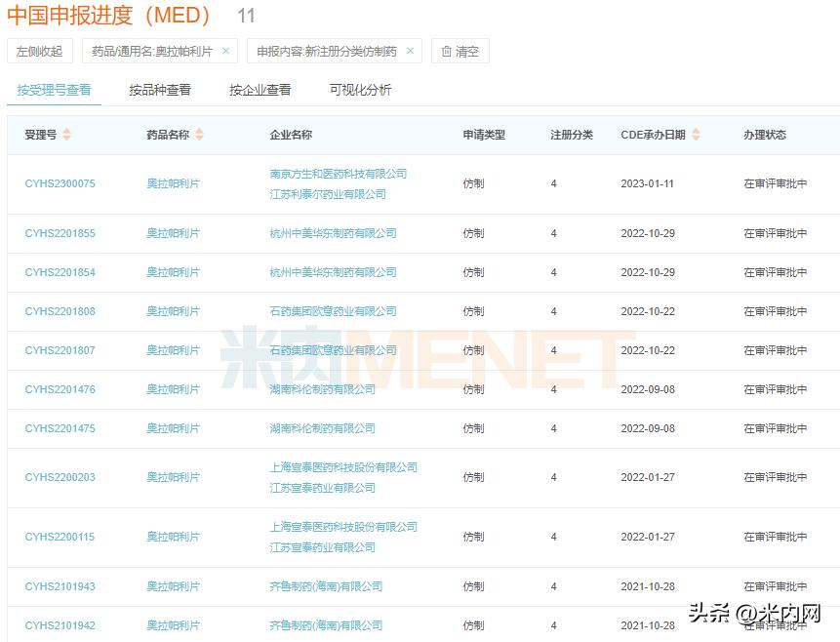Viewport: 840px width, 642px height.
Task: Open record CYHS2300075
Action: 60,183
